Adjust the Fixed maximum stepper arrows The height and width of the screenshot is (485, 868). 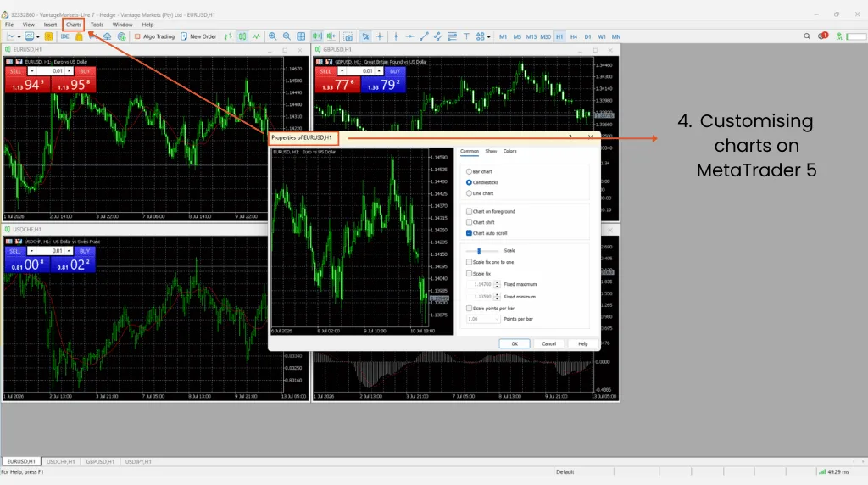(497, 284)
